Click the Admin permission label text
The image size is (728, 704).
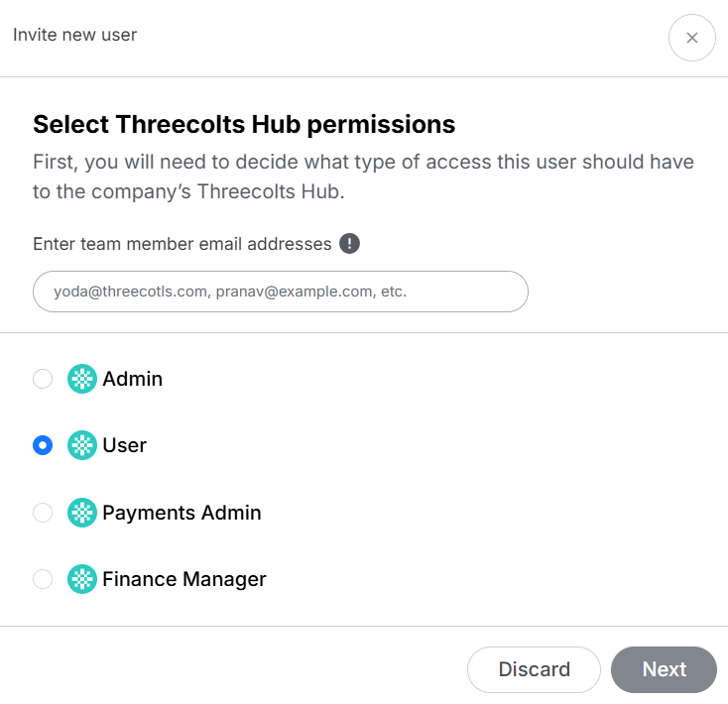click(x=132, y=379)
